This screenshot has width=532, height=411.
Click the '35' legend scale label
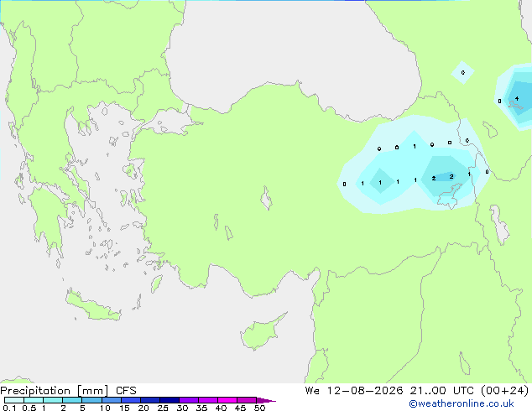pos(201,408)
